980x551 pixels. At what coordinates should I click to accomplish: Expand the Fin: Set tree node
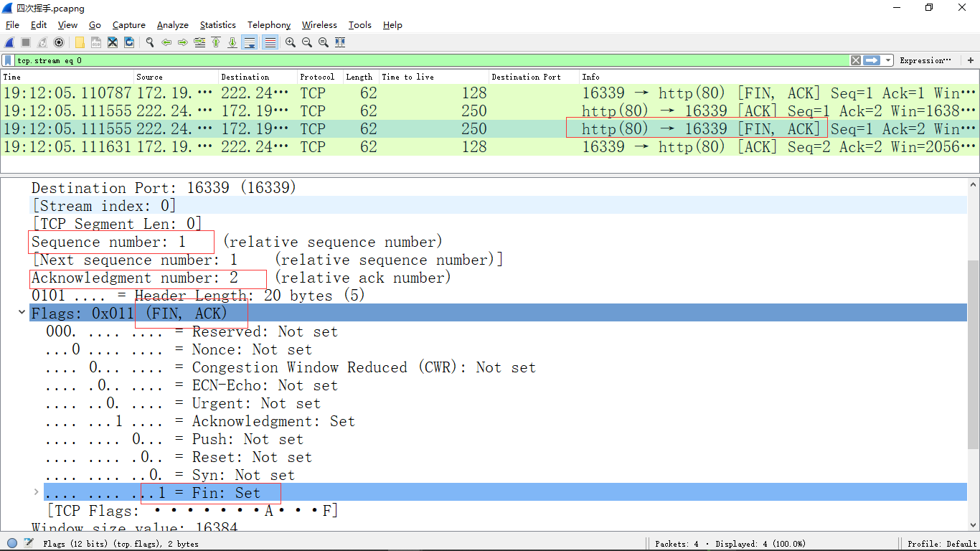click(x=36, y=492)
